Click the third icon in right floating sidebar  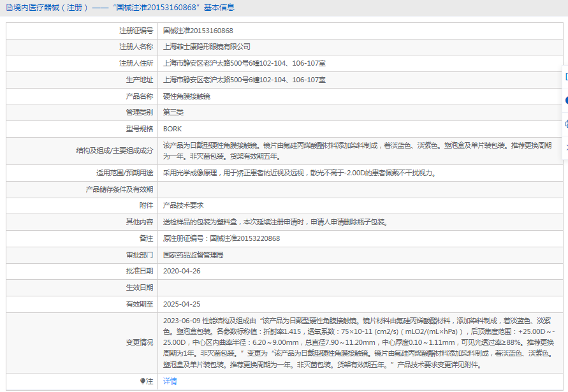tap(565, 124)
